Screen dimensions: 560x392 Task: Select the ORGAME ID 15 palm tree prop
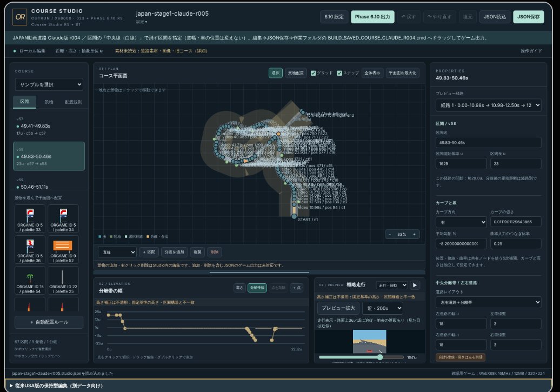tap(30, 281)
